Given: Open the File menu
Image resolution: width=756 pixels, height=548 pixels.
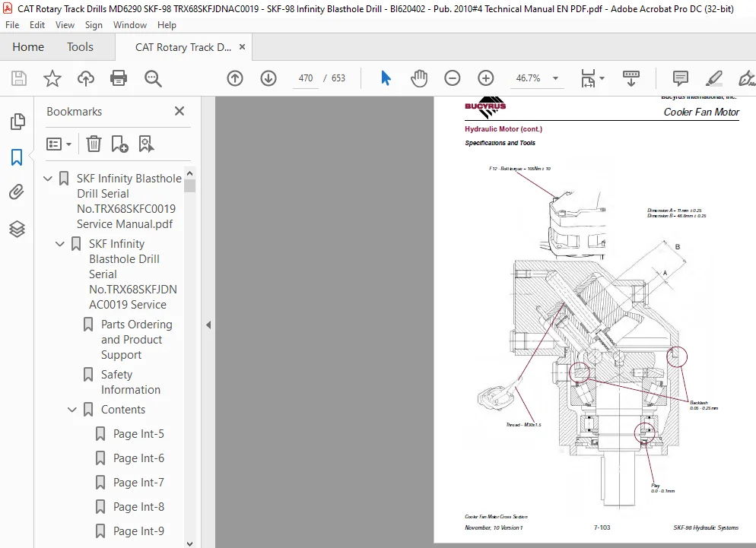Looking at the screenshot, I should pos(12,24).
